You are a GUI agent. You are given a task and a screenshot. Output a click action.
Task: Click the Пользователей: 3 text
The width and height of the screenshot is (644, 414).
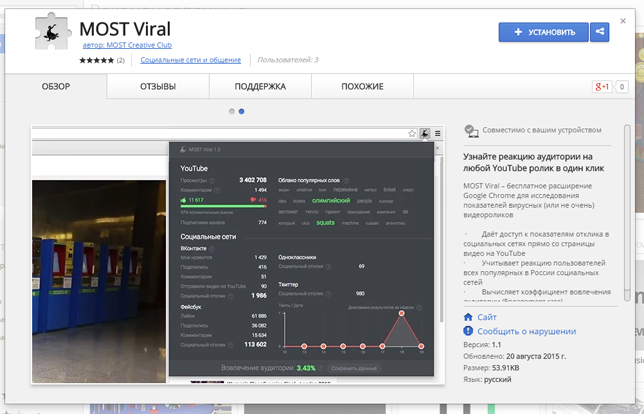click(288, 60)
